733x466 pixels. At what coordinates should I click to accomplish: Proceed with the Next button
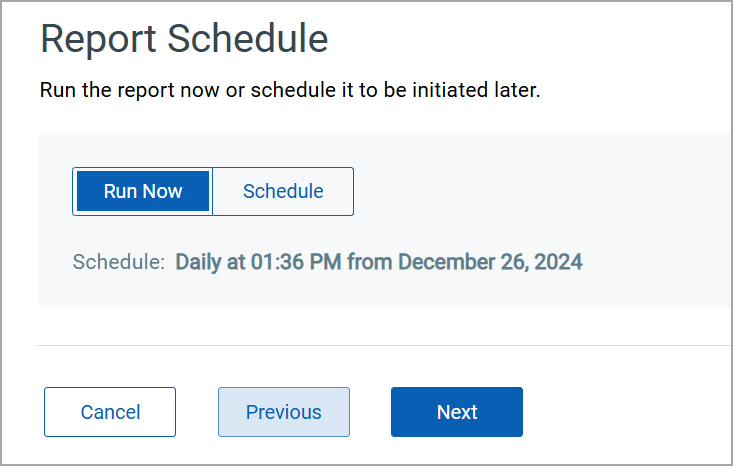(457, 412)
